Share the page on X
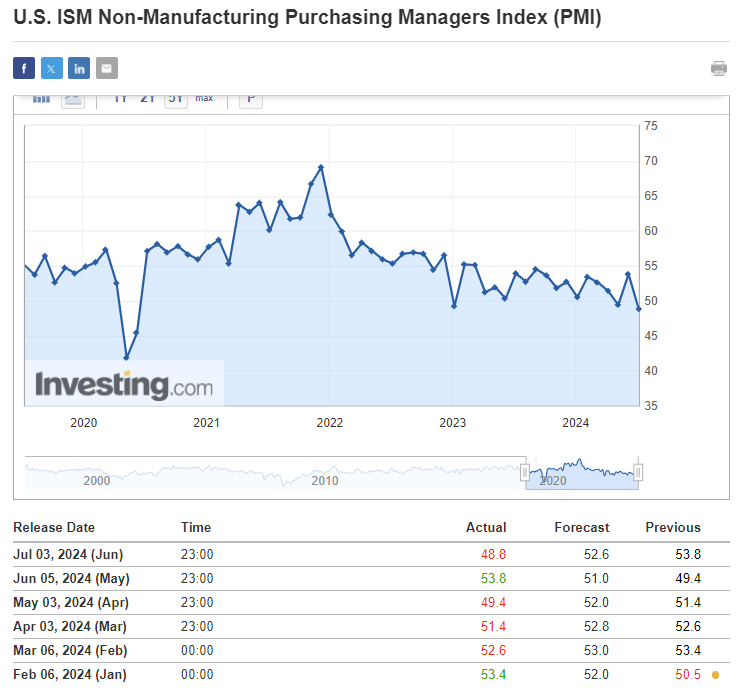 pos(52,68)
